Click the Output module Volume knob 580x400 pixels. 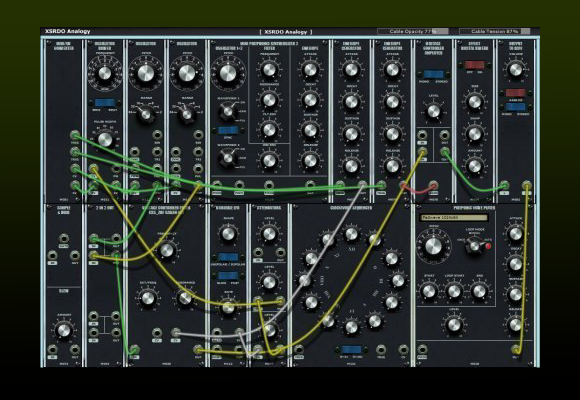coord(515,70)
